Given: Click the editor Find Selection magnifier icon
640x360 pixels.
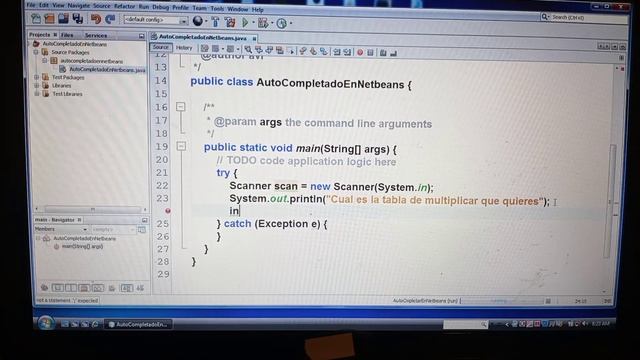Looking at the screenshot, I should (248, 50).
